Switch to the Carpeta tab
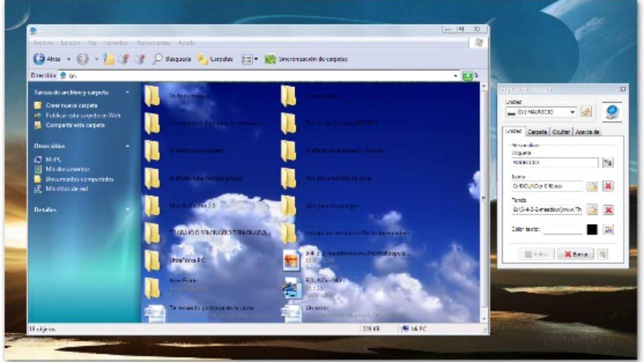The height and width of the screenshot is (362, 644). (x=537, y=132)
